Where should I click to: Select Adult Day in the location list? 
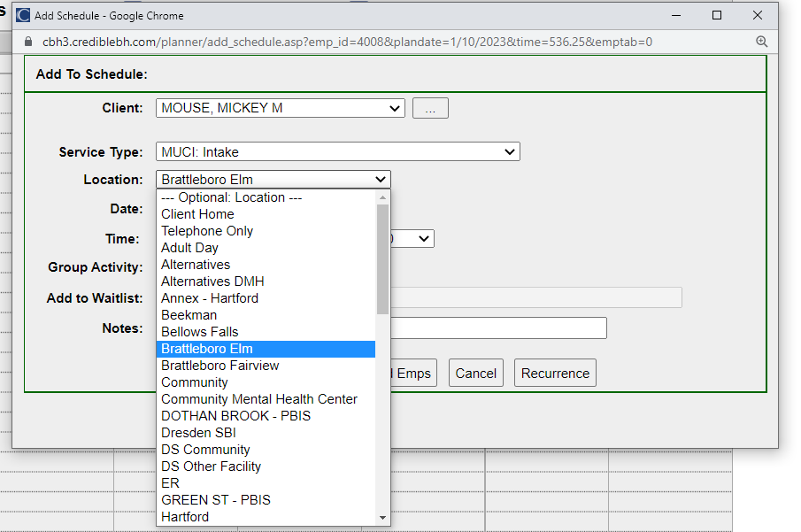click(189, 248)
